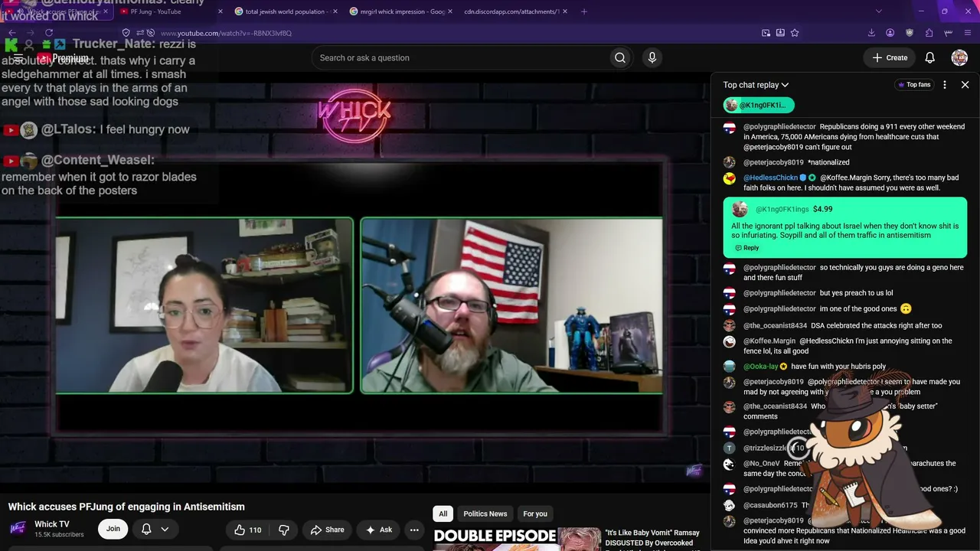980x551 pixels.
Task: Like the video with 110 likes
Action: pyautogui.click(x=248, y=530)
